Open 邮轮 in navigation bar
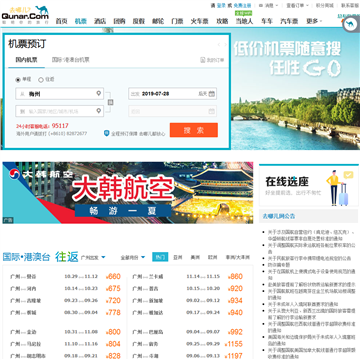The width and height of the screenshot is (360, 360). [158, 21]
